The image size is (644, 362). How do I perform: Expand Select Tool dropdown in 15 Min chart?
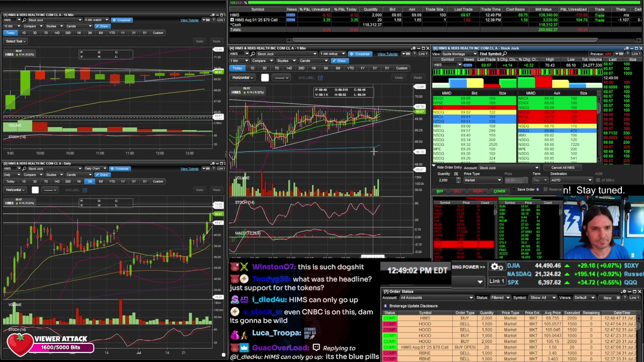[16, 41]
